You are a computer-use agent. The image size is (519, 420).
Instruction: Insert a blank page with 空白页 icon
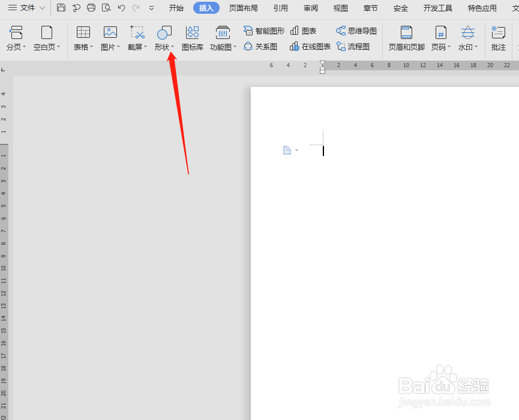pos(47,32)
